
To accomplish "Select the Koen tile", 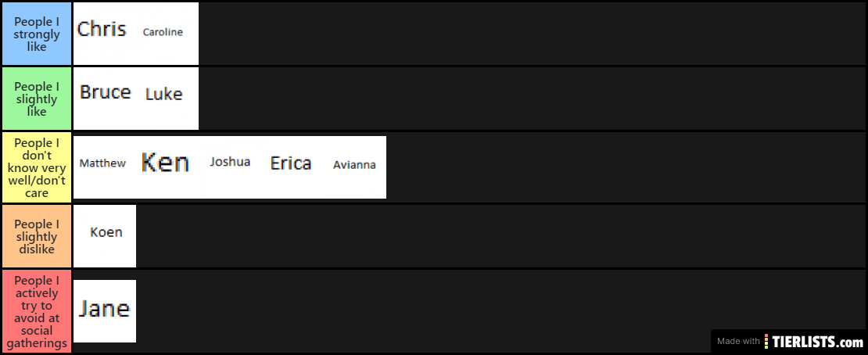I will (x=105, y=235).
